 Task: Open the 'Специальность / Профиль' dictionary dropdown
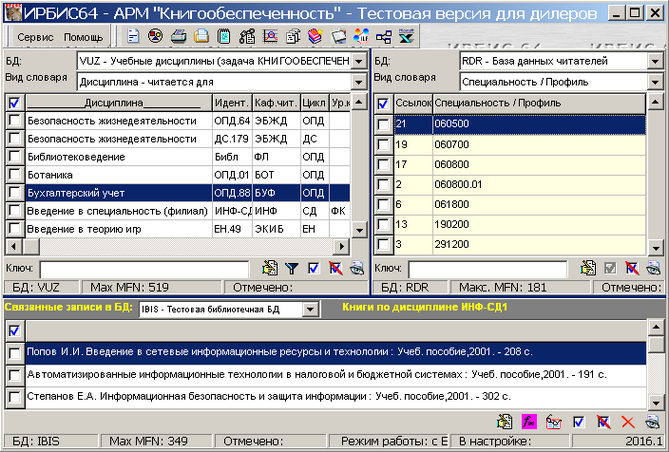pyautogui.click(x=655, y=82)
